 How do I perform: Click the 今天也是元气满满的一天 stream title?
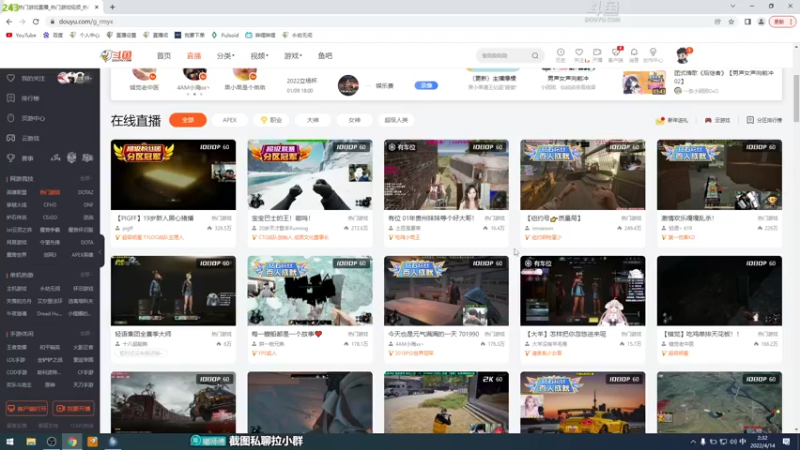434,334
